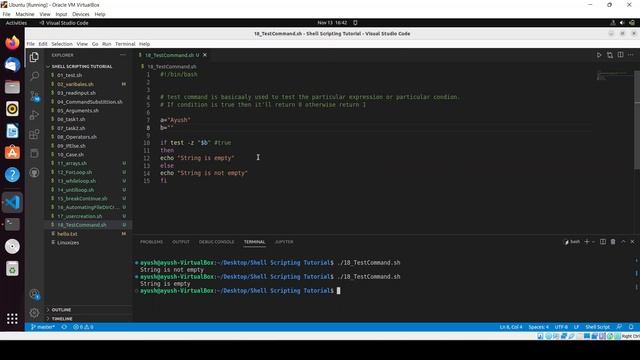Open the File menu in VS Code
The height and width of the screenshot is (360, 640).
[x=31, y=44]
